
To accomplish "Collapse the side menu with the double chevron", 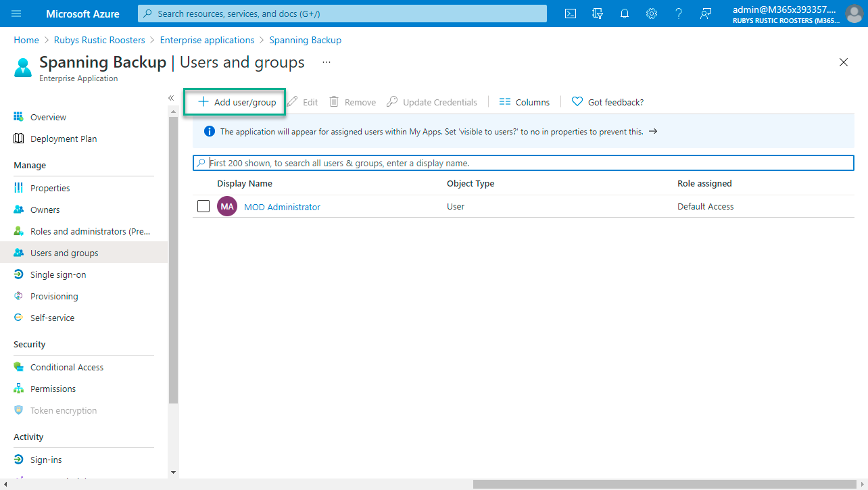I will pos(171,98).
